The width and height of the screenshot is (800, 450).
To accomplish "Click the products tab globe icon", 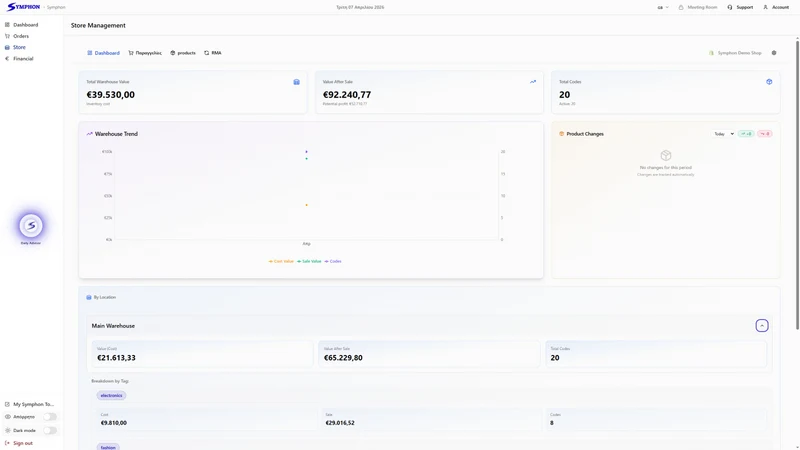I will point(172,53).
